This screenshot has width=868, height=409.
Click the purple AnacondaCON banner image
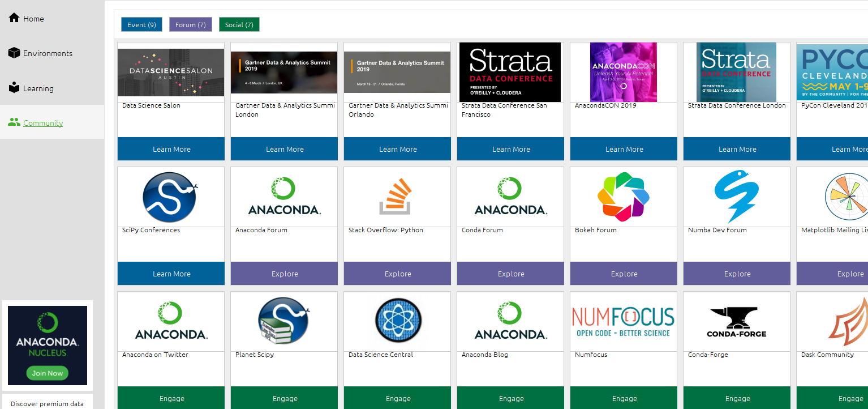(624, 73)
